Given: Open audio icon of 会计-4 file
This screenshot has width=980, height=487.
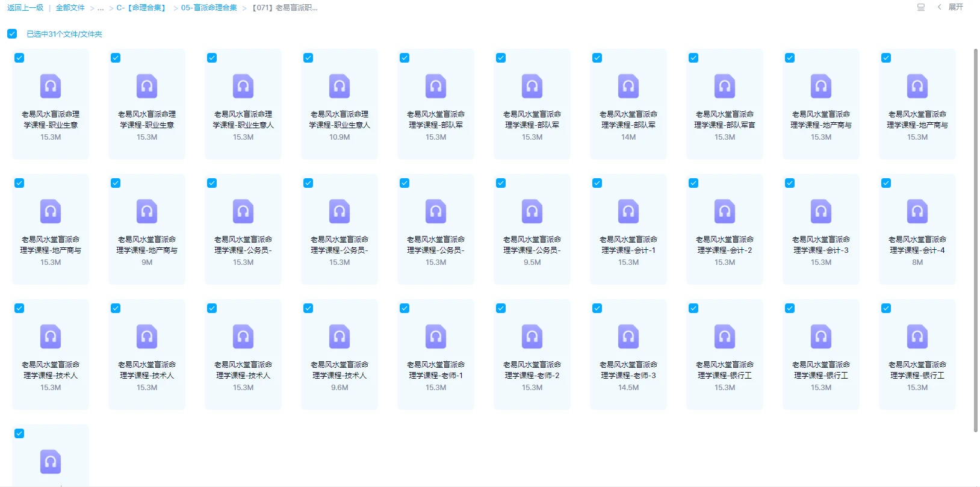Looking at the screenshot, I should pos(917,211).
